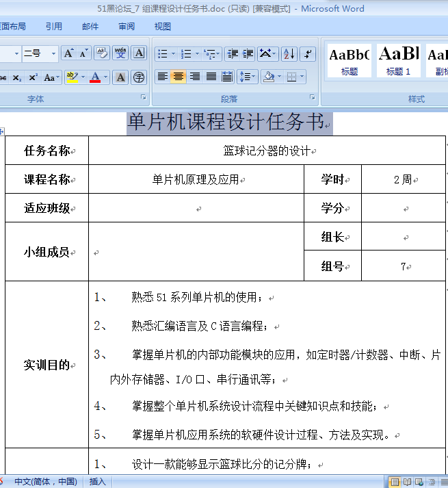Image resolution: width=448 pixels, height=488 pixels.
Task: Apply distributed alignment
Action: [227, 77]
